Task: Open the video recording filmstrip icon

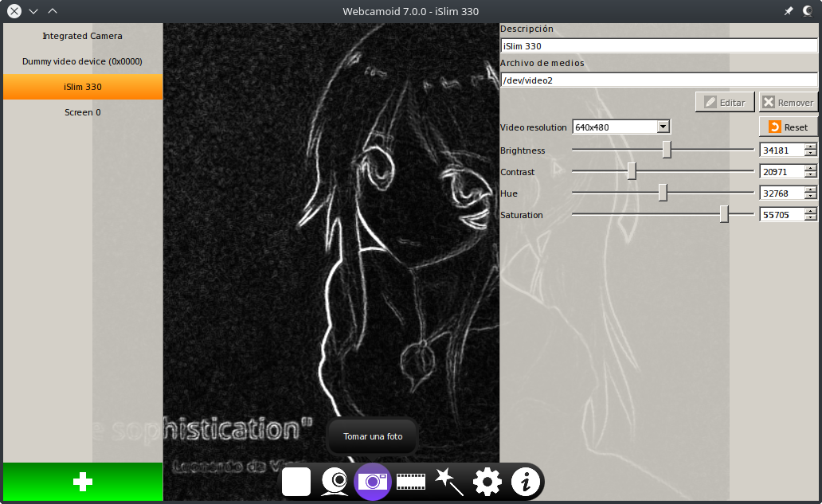Action: point(410,481)
